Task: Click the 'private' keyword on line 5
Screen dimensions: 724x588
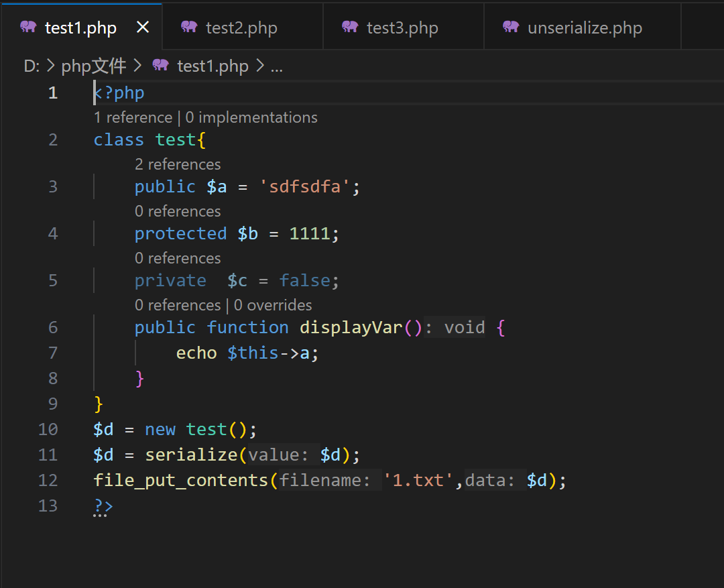Action: (x=170, y=281)
